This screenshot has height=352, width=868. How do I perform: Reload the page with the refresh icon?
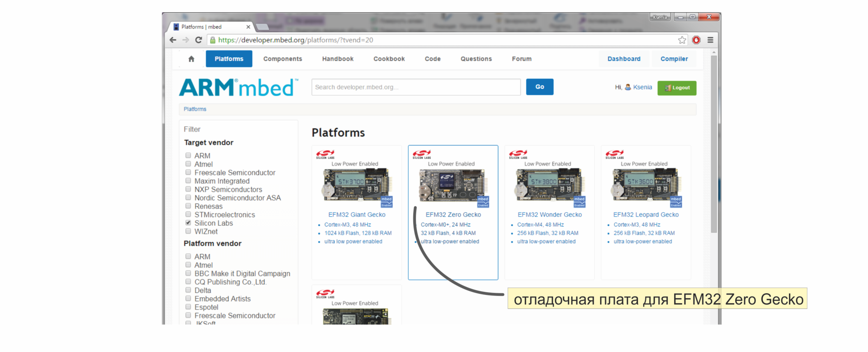(198, 40)
